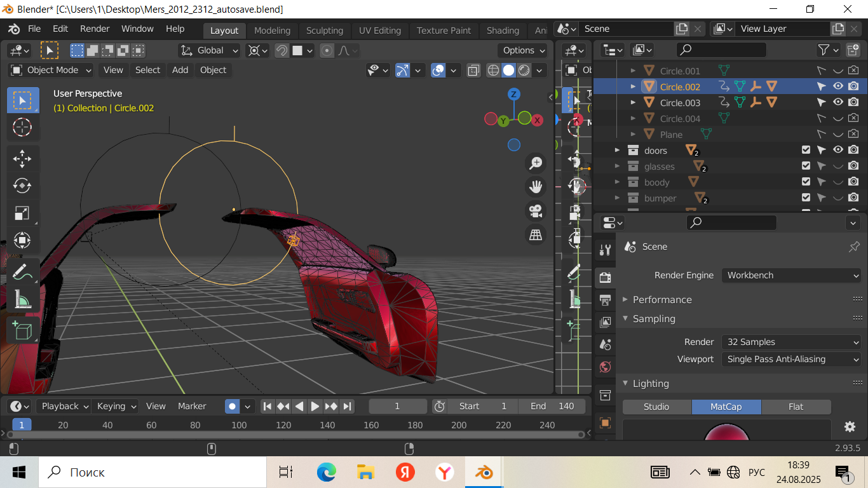Select the Rotate tool in the toolbar

point(22,186)
